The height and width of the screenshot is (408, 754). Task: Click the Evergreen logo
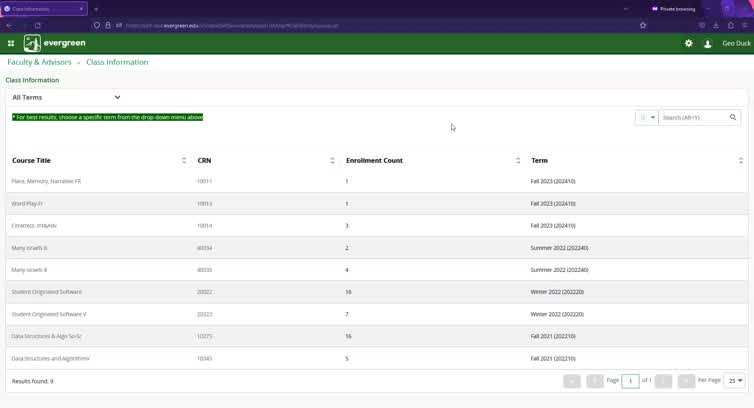click(x=55, y=44)
